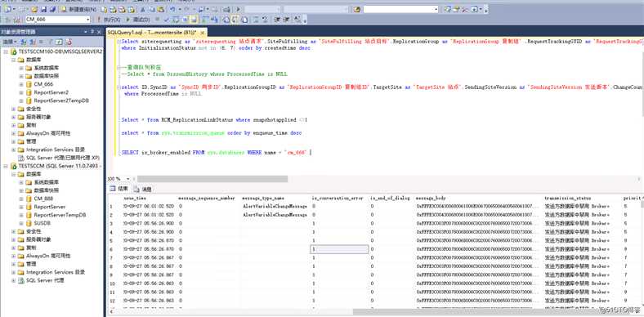
Task: Click AlertVariableChangeMessage in results row 1
Action: pos(275,206)
